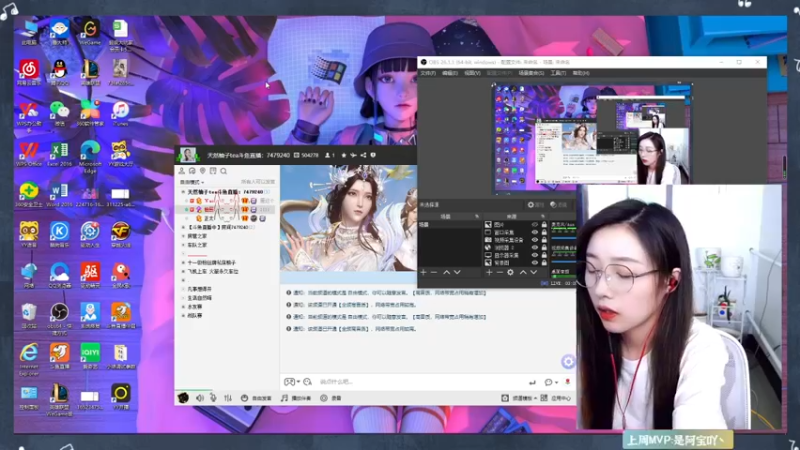Open the Microsoft Edge desktop icon
Image resolution: width=800 pixels, height=450 pixels.
tap(90, 157)
